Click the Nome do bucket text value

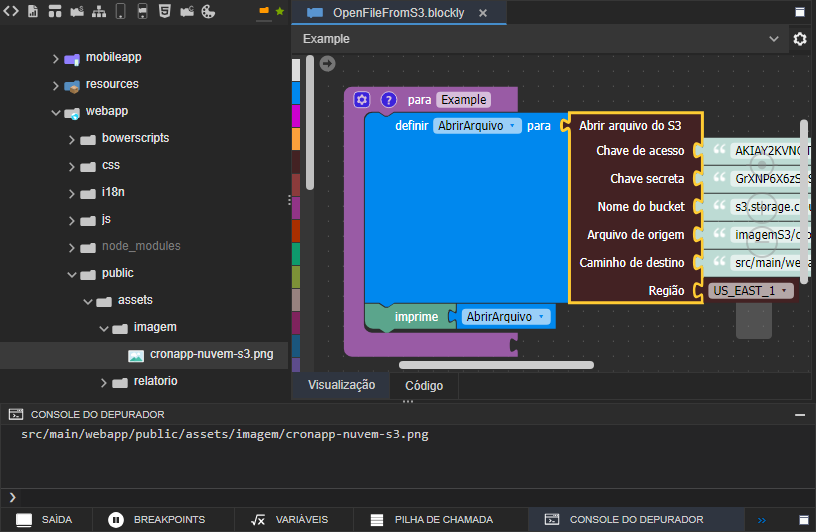pos(768,207)
